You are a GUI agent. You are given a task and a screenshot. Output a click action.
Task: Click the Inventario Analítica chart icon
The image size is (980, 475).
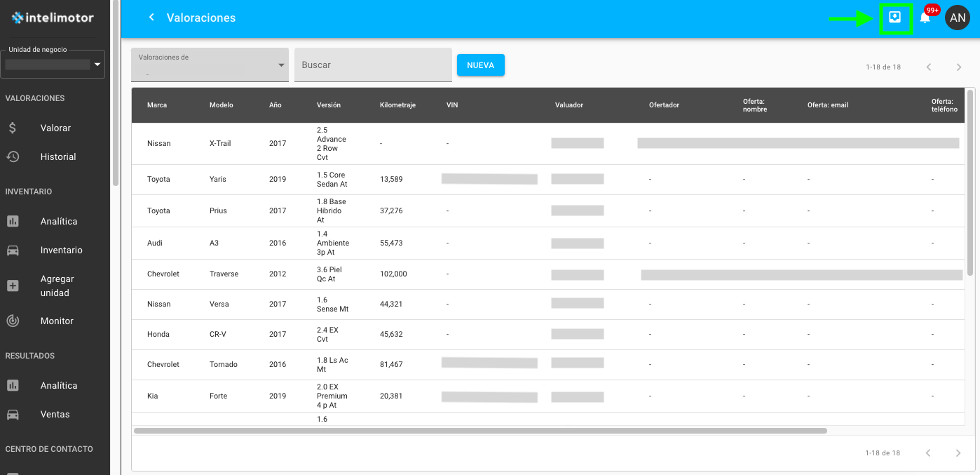point(13,221)
